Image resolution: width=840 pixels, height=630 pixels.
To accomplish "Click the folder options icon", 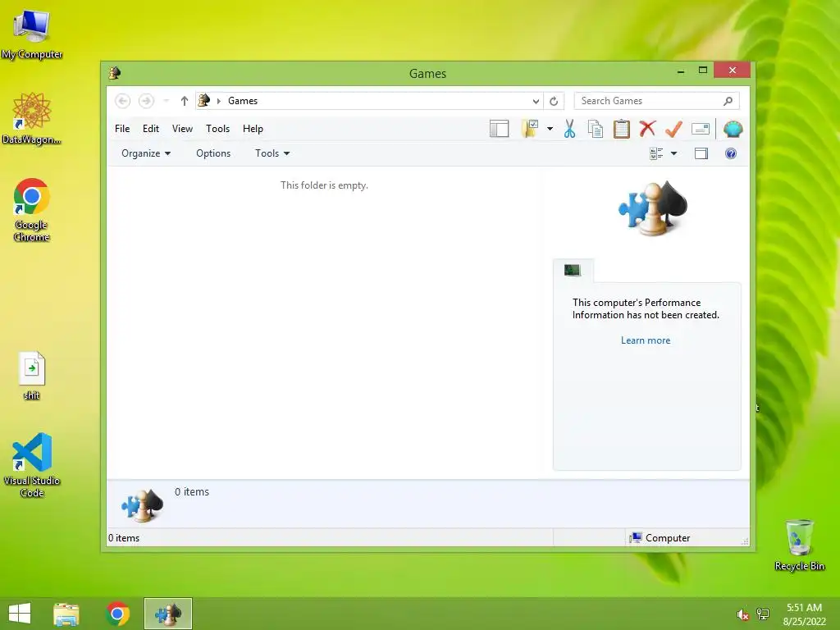I will click(x=529, y=129).
